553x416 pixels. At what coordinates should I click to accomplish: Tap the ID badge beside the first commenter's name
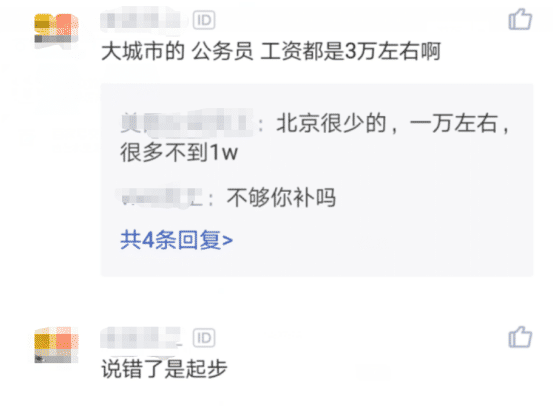coord(204,20)
